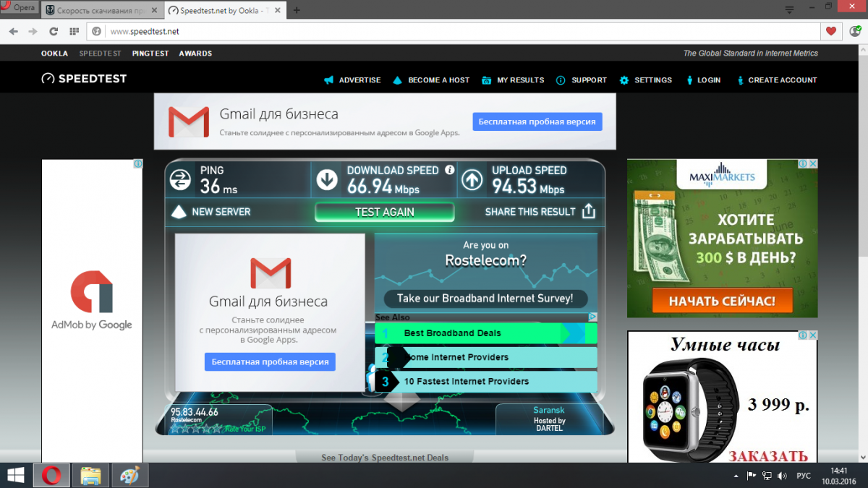Click the Saransk server hosted by DARTEL
This screenshot has height=488, width=868.
(550, 419)
